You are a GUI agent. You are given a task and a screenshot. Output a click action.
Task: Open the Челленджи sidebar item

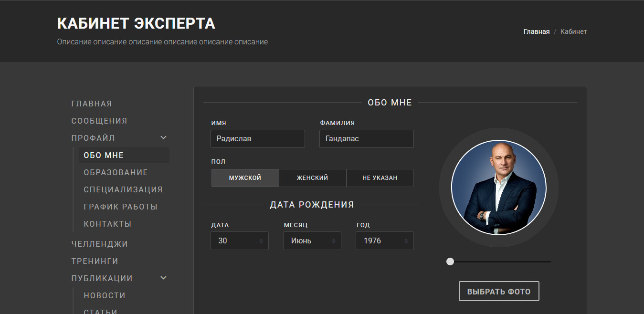tap(99, 244)
